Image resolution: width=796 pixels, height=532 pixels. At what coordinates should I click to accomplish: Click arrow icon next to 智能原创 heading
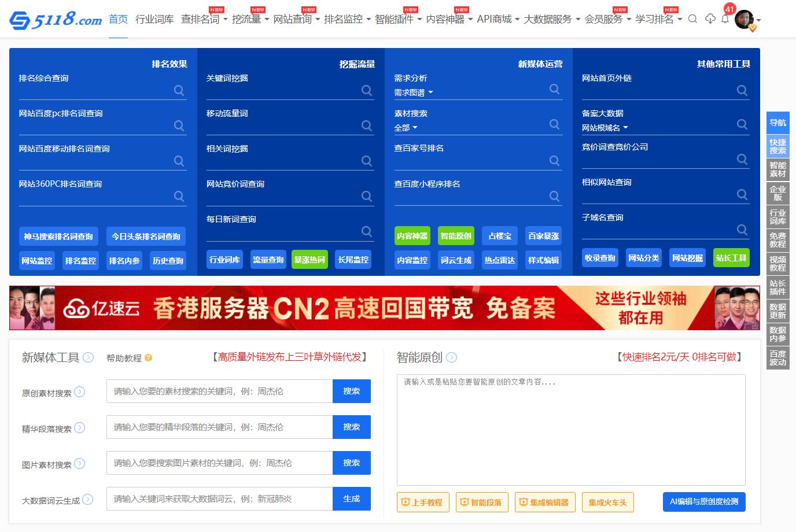pyautogui.click(x=452, y=357)
